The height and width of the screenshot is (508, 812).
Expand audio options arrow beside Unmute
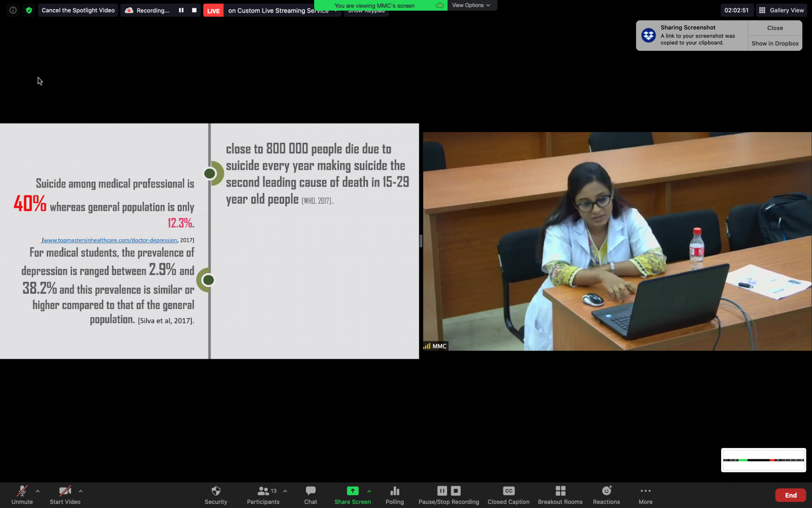(38, 491)
